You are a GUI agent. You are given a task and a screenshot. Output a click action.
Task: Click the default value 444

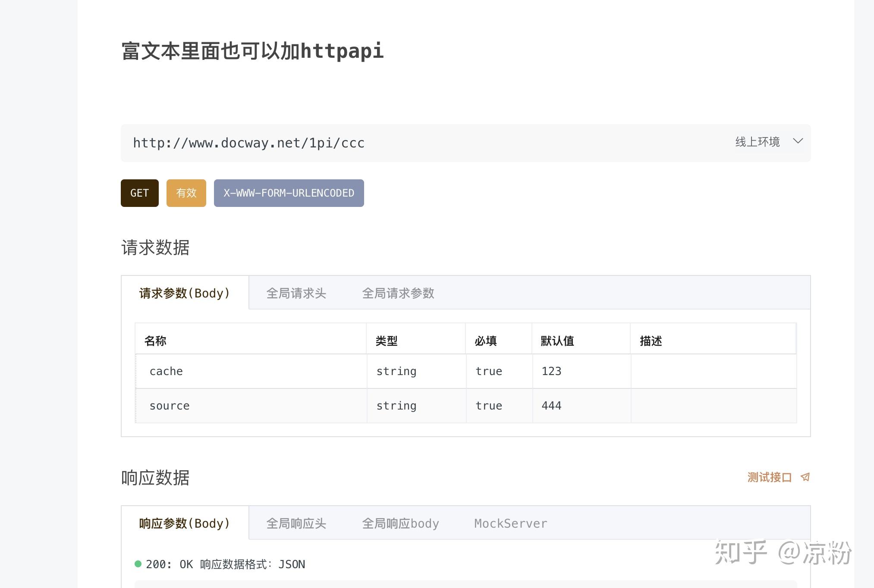[552, 406]
